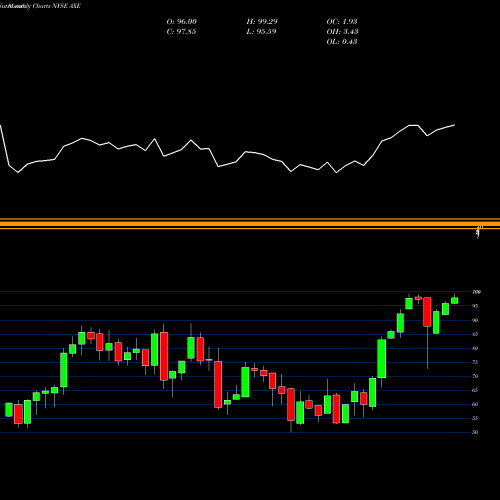This screenshot has width=500, height=500.
Task: Click the OC: 1.93 value
Action: click(x=342, y=22)
